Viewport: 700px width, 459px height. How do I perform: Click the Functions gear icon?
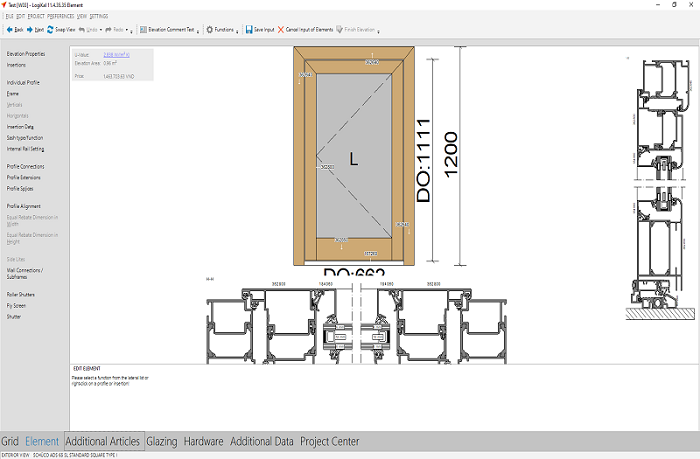(210, 30)
